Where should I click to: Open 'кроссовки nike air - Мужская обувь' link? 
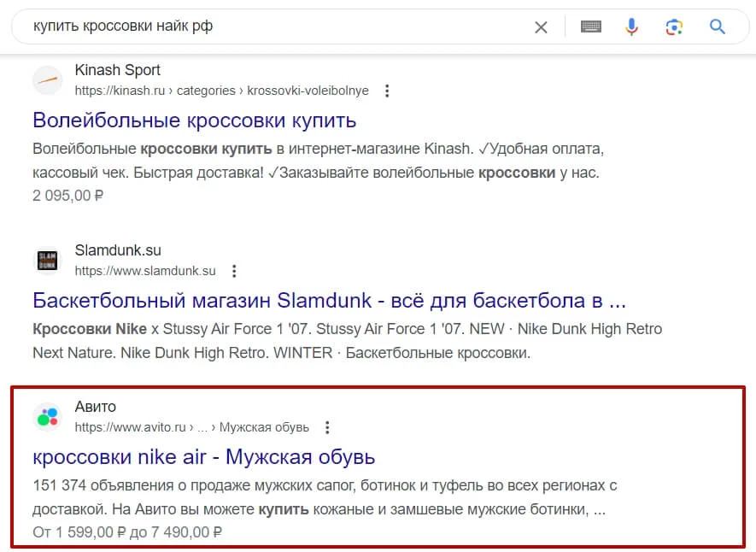tap(203, 456)
